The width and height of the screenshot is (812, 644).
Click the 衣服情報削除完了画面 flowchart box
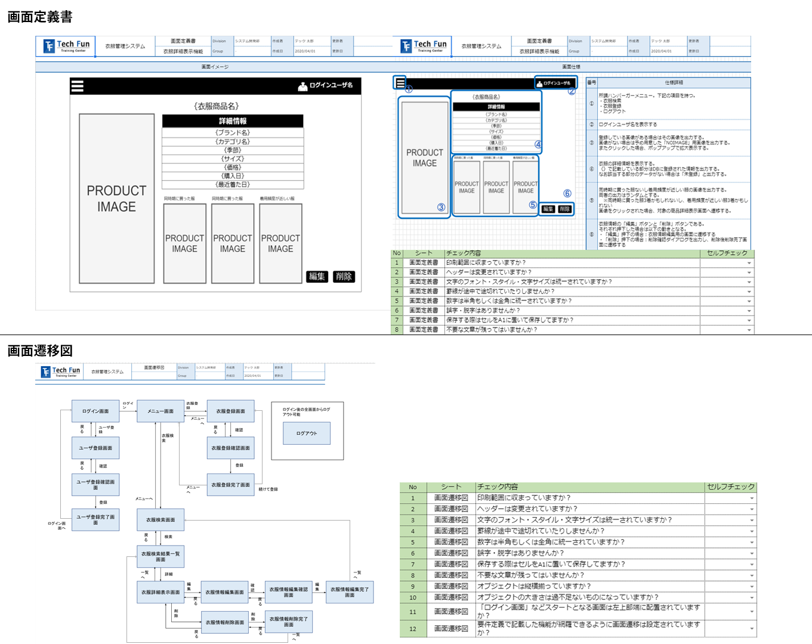(x=289, y=622)
